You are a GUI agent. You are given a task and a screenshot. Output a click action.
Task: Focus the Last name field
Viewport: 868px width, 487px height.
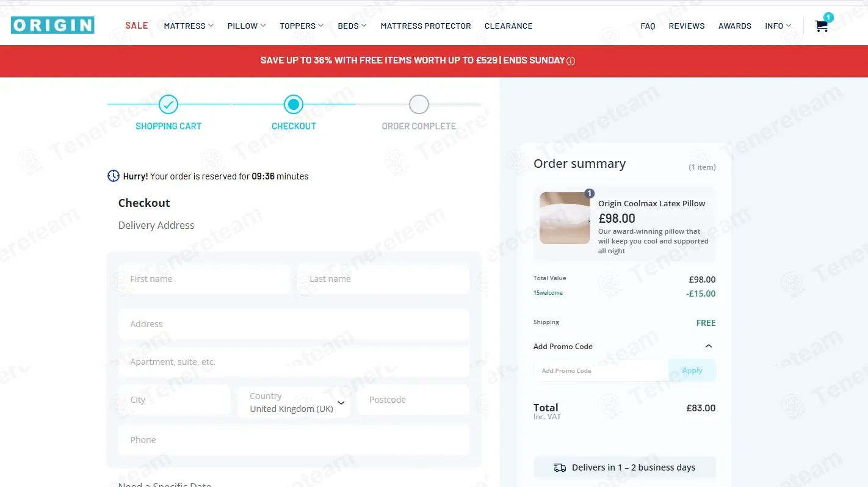(x=383, y=279)
